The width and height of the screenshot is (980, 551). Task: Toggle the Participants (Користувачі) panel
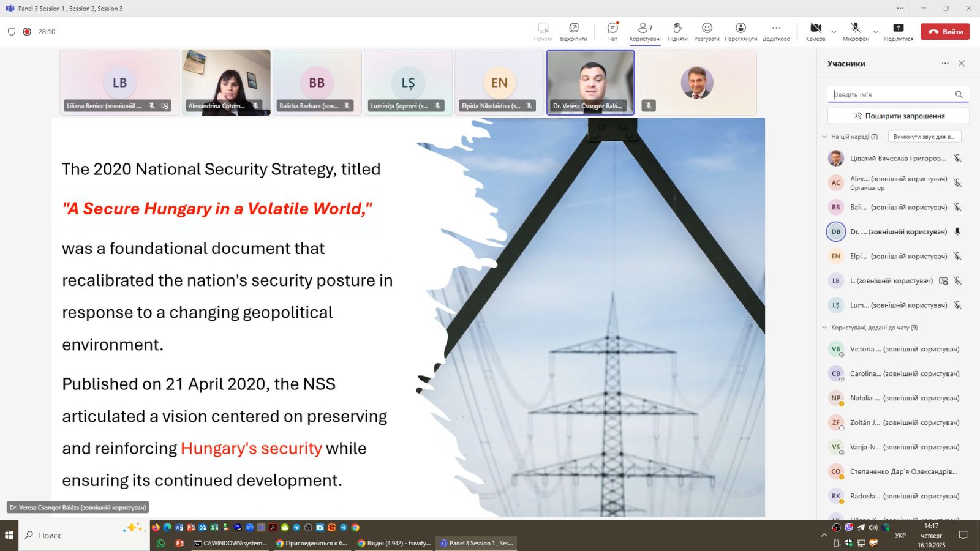click(x=644, y=28)
